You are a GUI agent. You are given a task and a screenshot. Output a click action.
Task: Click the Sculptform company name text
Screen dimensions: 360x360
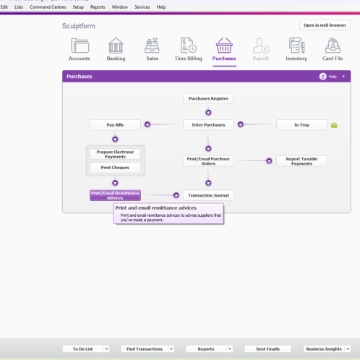point(79,26)
